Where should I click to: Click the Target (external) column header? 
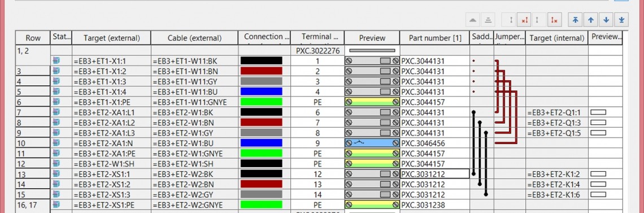(x=111, y=38)
